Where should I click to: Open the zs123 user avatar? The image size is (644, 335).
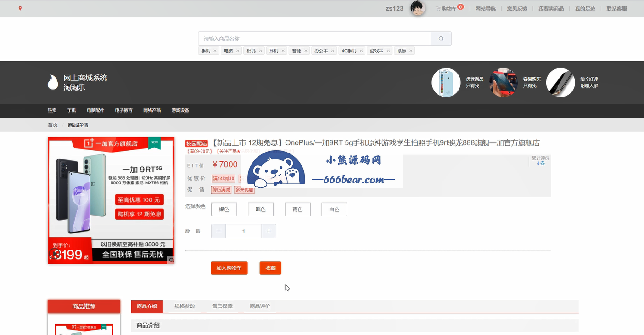click(418, 8)
